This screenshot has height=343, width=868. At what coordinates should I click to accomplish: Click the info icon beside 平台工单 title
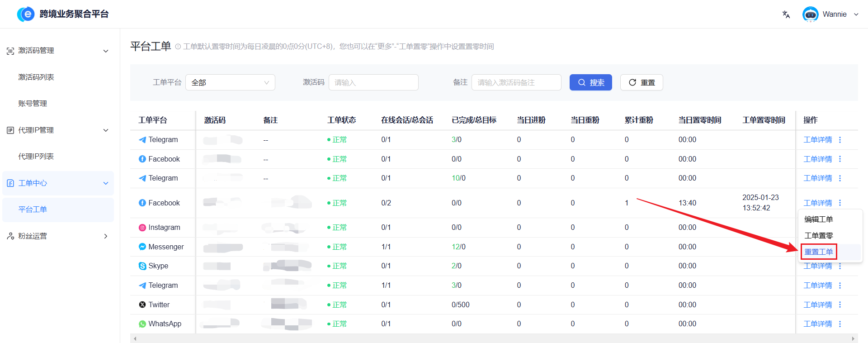pyautogui.click(x=178, y=47)
